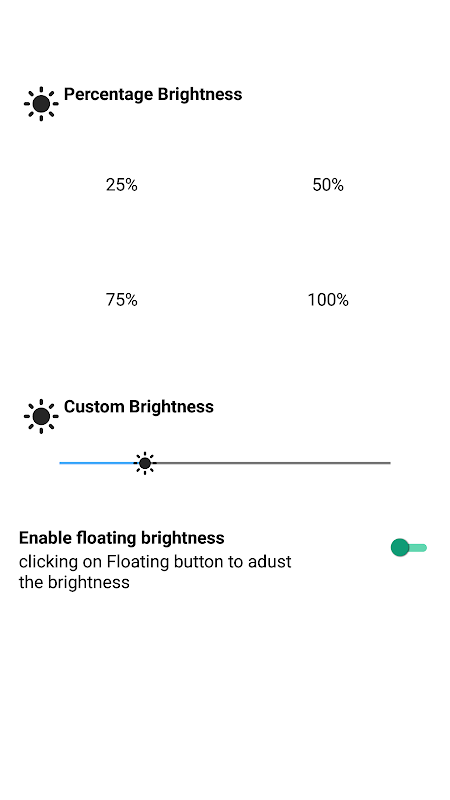Click the midpoint of the Custom Brightness slider track
The width and height of the screenshot is (450, 800).
[x=225, y=463]
